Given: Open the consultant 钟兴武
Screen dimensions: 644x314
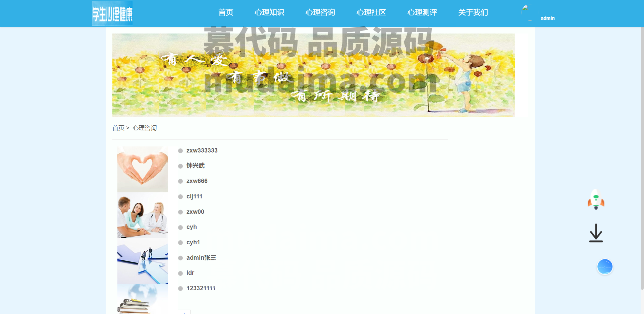Looking at the screenshot, I should pos(196,166).
